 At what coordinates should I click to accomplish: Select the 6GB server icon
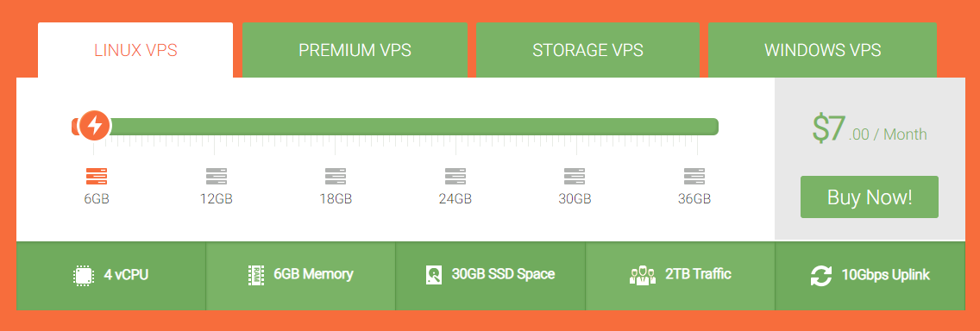[x=97, y=177]
